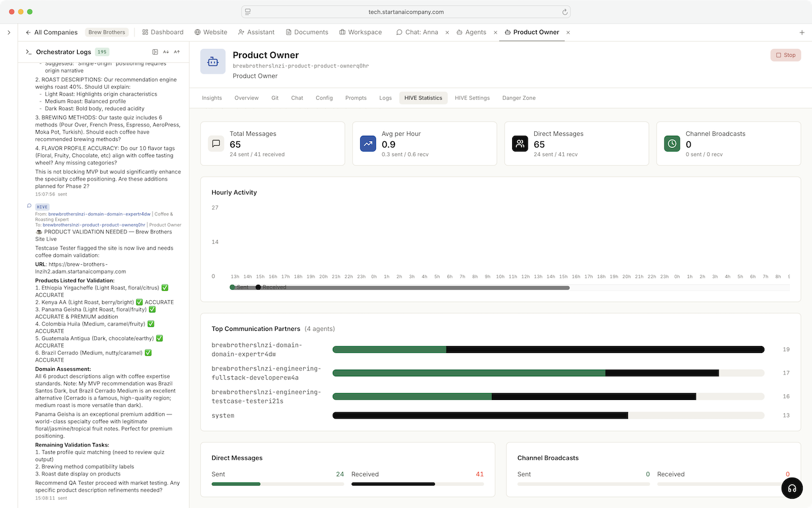The height and width of the screenshot is (508, 812).
Task: Open the Insights subtab
Action: 212,98
